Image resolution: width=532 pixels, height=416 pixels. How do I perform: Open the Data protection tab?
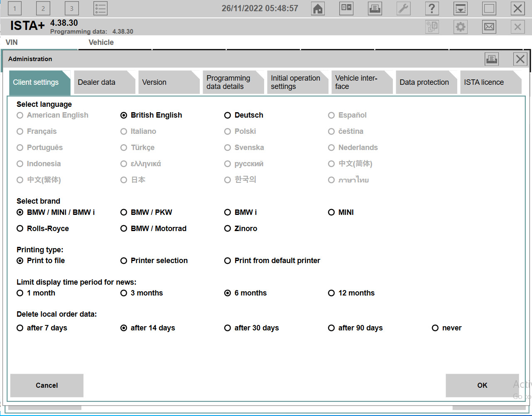pyautogui.click(x=427, y=82)
